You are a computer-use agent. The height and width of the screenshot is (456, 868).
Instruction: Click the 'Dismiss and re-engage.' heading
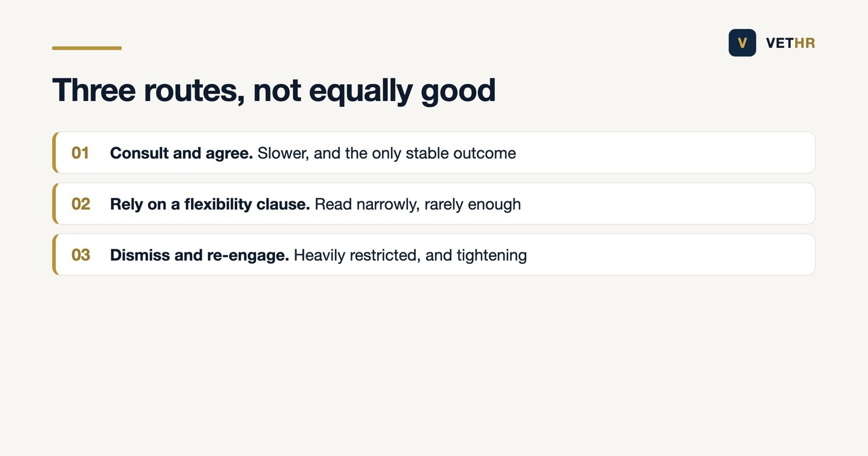[x=200, y=255]
